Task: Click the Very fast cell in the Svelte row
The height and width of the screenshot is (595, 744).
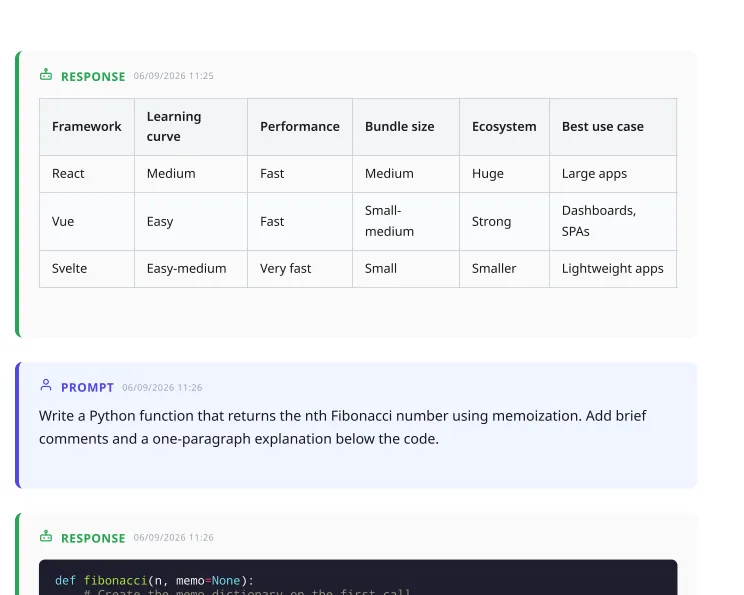Action: (x=300, y=269)
